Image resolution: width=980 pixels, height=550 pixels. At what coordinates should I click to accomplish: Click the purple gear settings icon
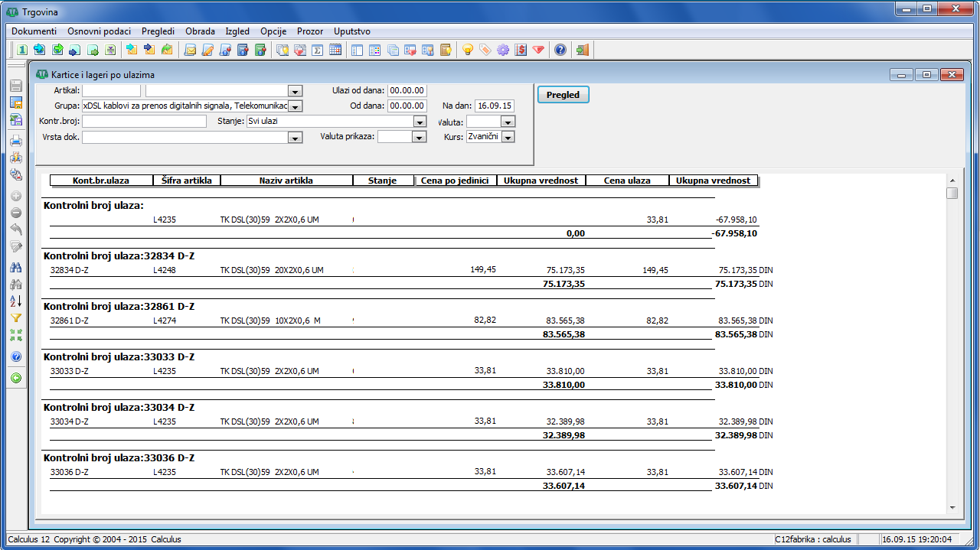pos(502,50)
